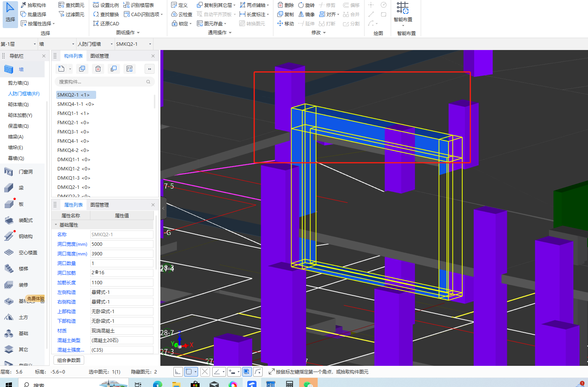This screenshot has height=387, width=588.
Task: Select 人防门框墙(RF) in navigation
Action: point(24,93)
